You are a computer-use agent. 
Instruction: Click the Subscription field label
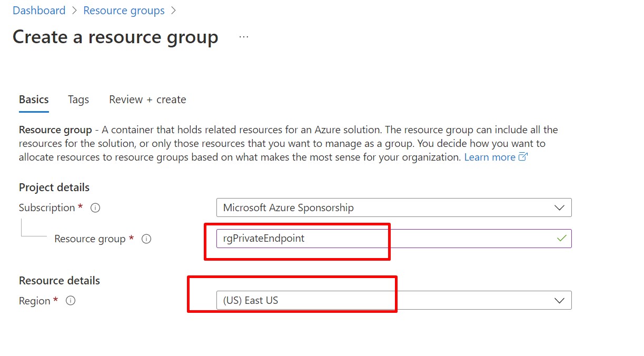pyautogui.click(x=47, y=208)
